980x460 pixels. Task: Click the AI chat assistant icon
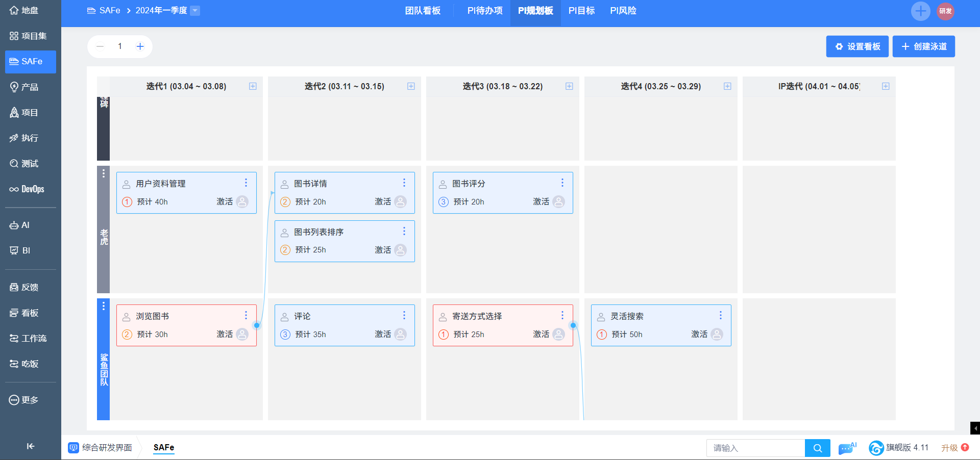point(847,448)
